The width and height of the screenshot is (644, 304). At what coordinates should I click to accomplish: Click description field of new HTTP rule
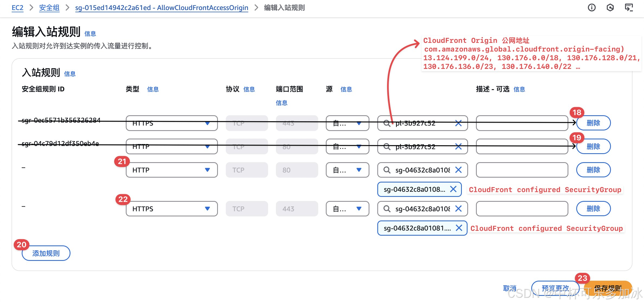[x=522, y=170]
